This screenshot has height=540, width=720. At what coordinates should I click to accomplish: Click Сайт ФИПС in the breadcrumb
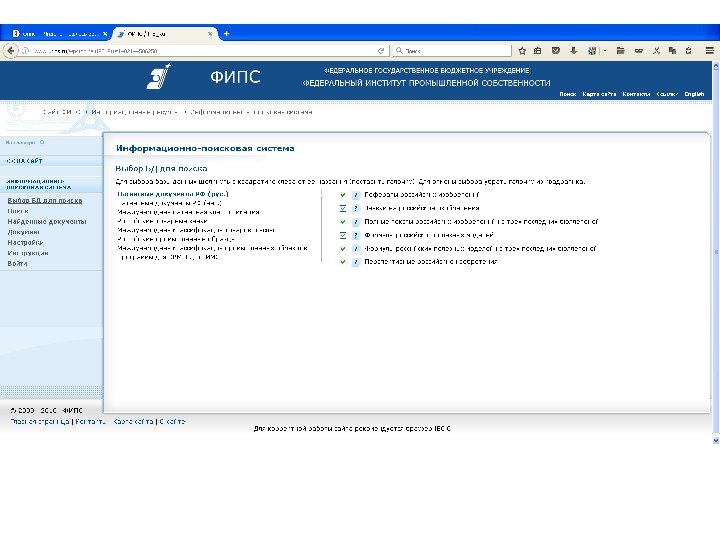pyautogui.click(x=62, y=112)
